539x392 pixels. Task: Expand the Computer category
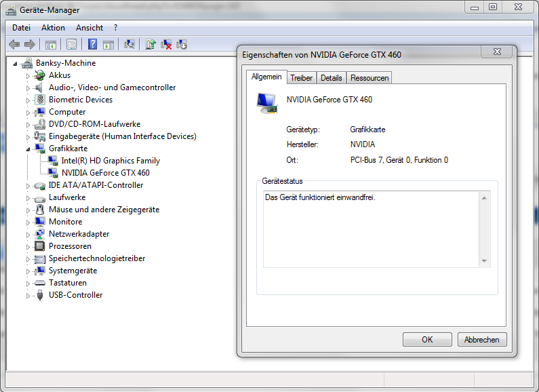coord(28,113)
